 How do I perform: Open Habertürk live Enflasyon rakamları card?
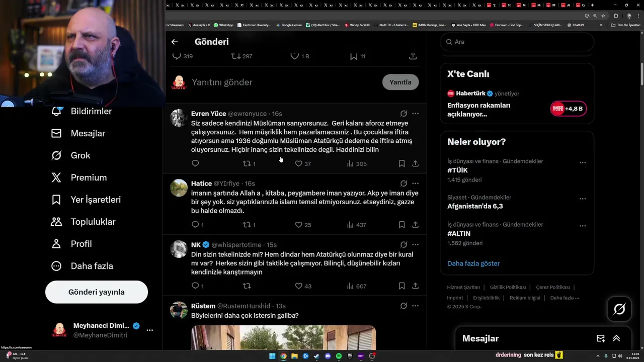click(x=517, y=105)
